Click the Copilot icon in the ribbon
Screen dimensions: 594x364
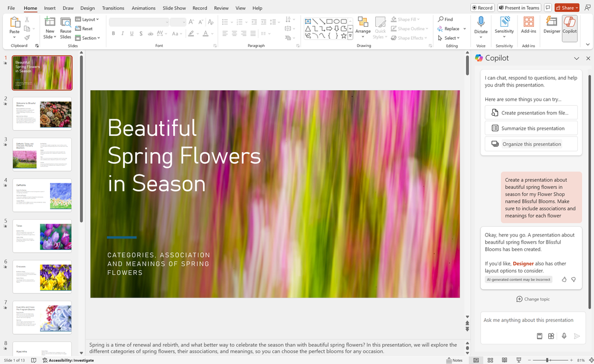[569, 26]
